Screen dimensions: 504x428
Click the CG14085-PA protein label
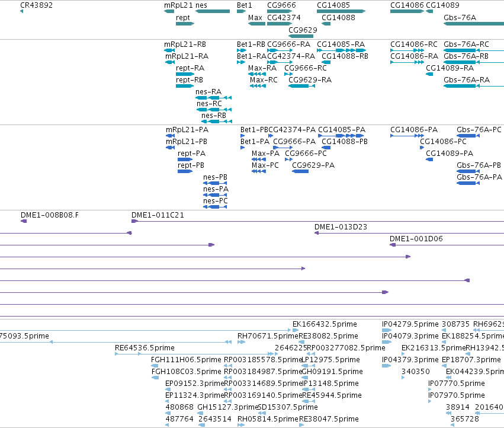(x=342, y=130)
